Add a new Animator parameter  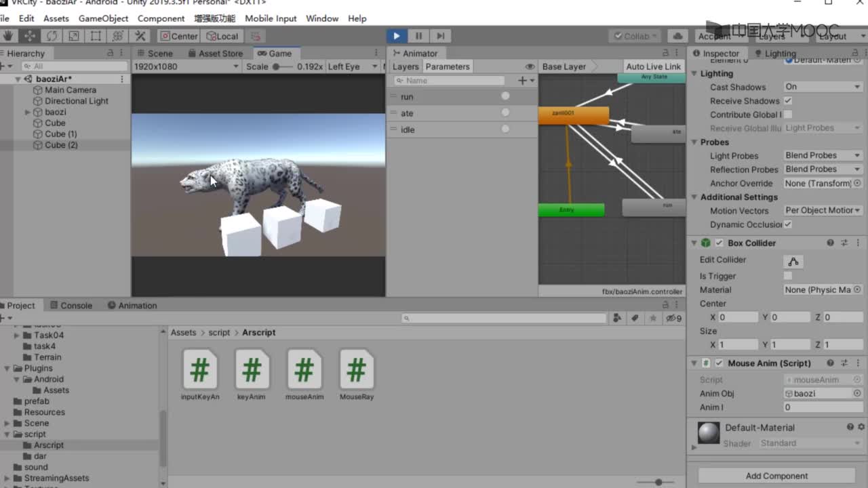526,80
